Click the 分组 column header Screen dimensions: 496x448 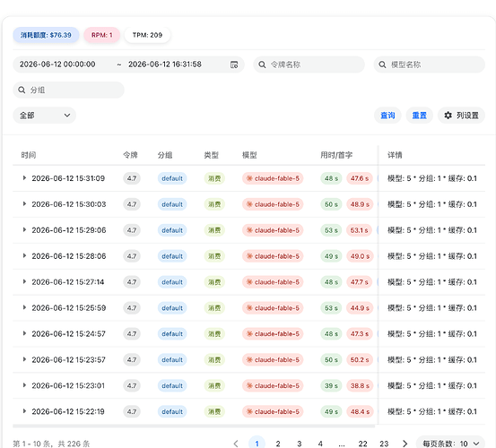[165, 155]
